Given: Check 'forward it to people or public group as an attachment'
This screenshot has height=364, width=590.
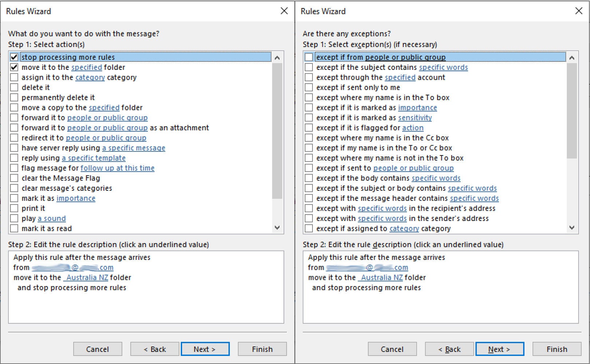Looking at the screenshot, I should pyautogui.click(x=14, y=128).
